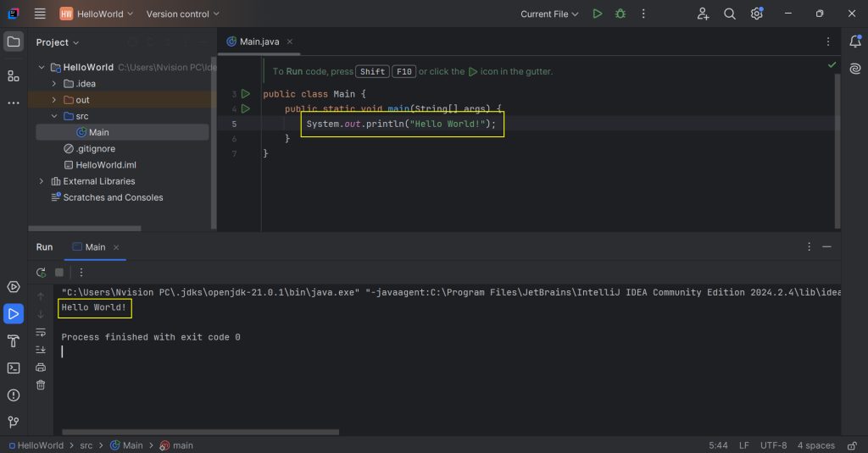Open the Version control menu
The height and width of the screenshot is (453, 868).
coord(182,14)
